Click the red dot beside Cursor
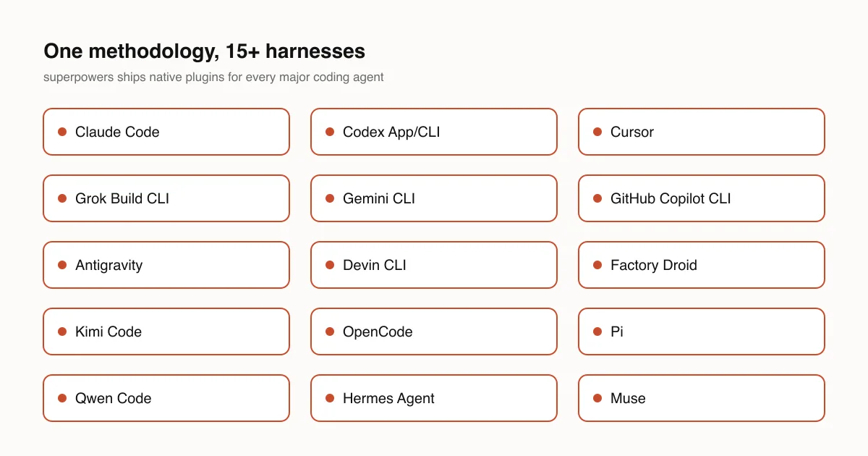The image size is (868, 456). (597, 132)
